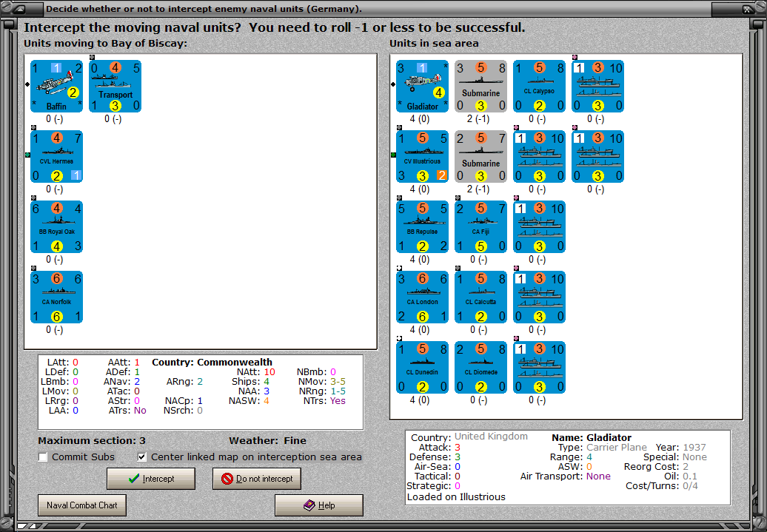Select the BB Royal Oak battleship
Image resolution: width=767 pixels, height=532 pixels.
coord(57,227)
